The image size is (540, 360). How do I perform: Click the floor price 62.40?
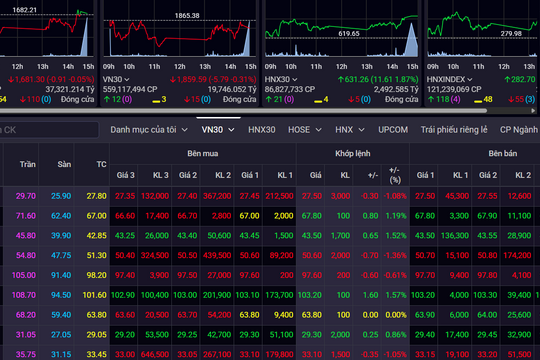pos(61,216)
